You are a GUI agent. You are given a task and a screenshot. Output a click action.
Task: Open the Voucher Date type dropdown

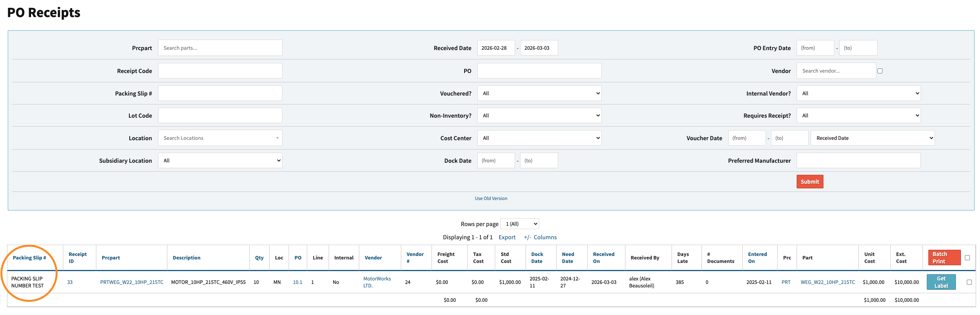click(872, 138)
